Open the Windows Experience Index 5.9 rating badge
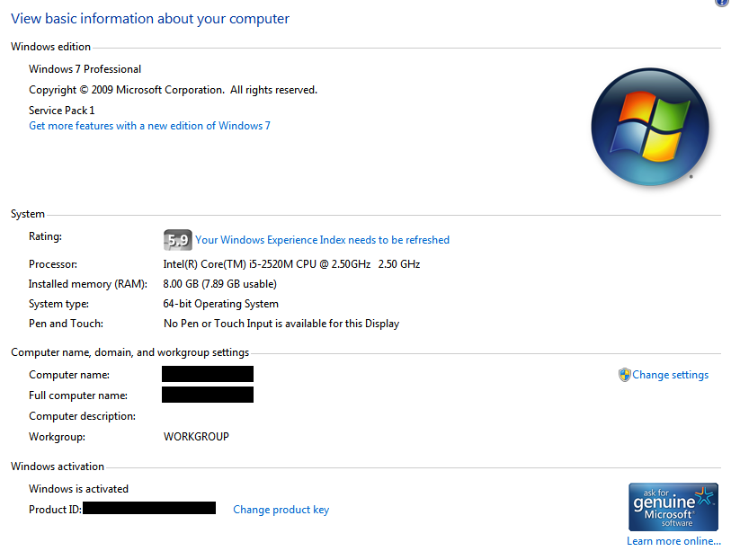 (x=178, y=240)
